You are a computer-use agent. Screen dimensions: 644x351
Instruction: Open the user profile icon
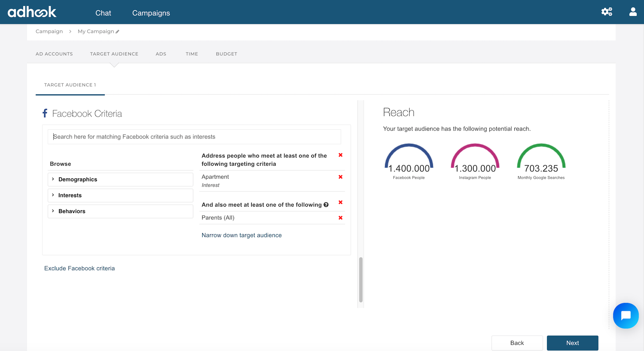(633, 12)
